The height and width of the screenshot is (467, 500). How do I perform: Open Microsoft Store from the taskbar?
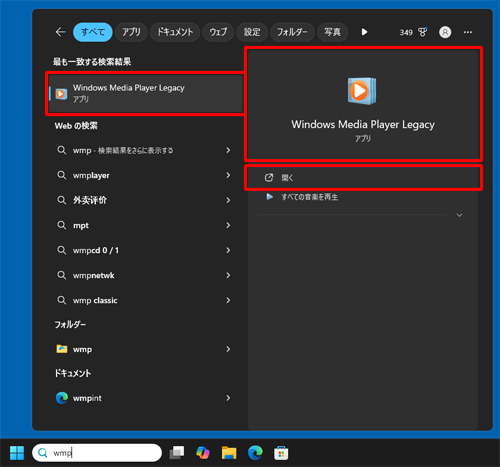coord(281,453)
